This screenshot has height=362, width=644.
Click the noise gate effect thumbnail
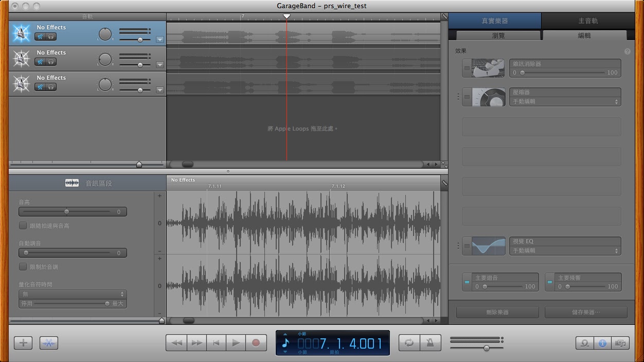coord(488,68)
